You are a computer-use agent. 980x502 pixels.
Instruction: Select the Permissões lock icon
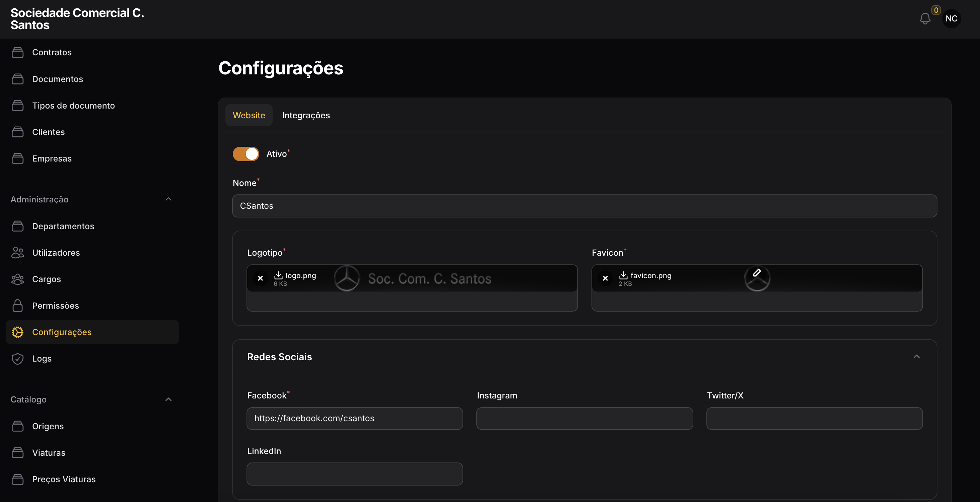click(x=17, y=305)
